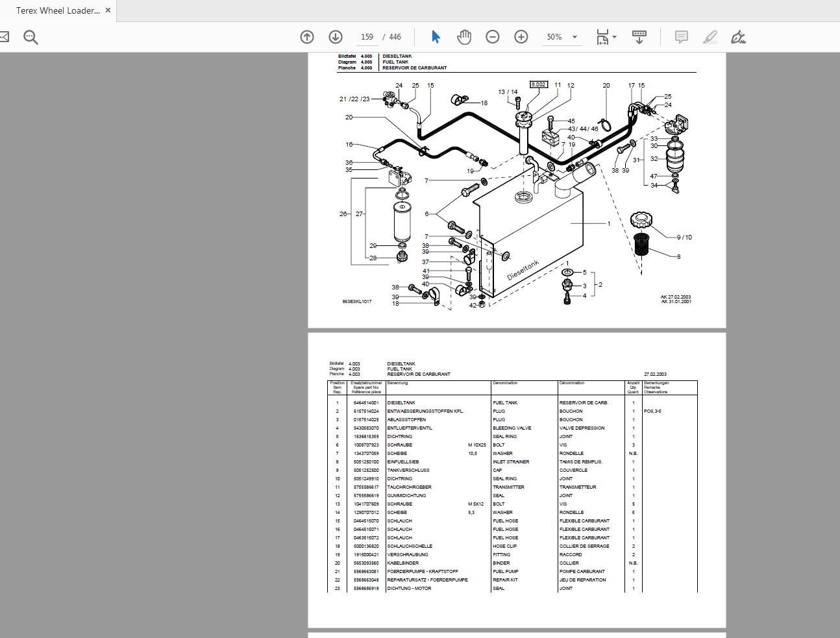Click the VALVE DEPRESSION French entry
Viewport: 840px width, 638px height.
tap(582, 428)
